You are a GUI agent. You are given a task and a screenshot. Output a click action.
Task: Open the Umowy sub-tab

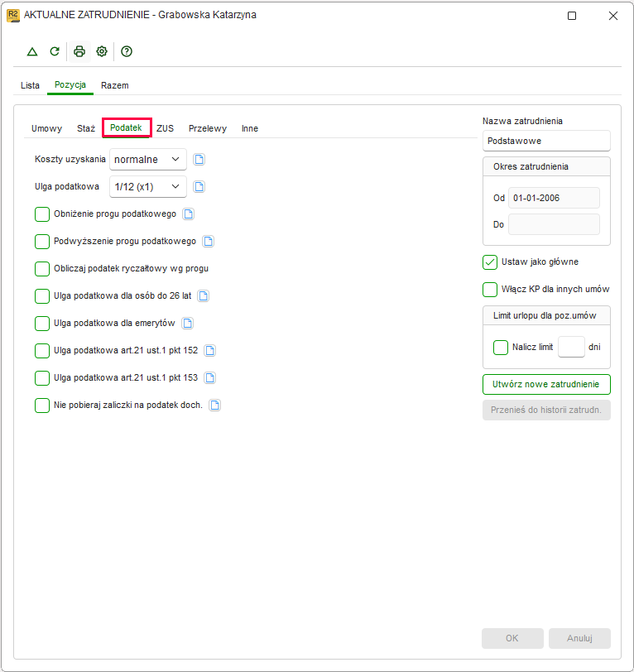(x=46, y=128)
